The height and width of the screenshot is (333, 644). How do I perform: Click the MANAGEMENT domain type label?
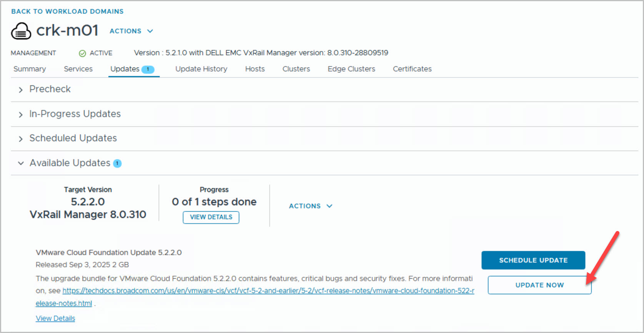point(33,53)
